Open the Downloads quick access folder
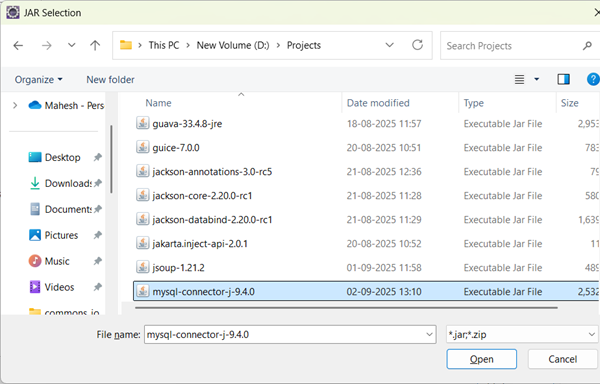Viewport: 600px width, 384px height. (60, 183)
